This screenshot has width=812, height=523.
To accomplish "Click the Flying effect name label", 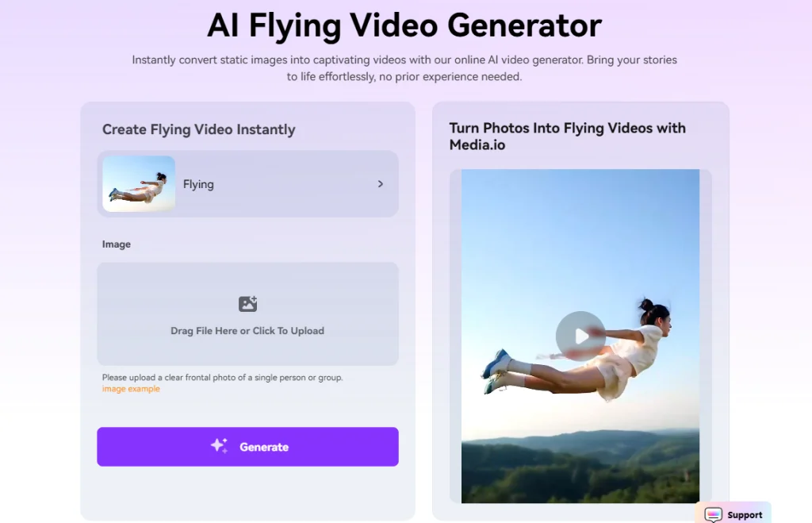I will pos(198,185).
